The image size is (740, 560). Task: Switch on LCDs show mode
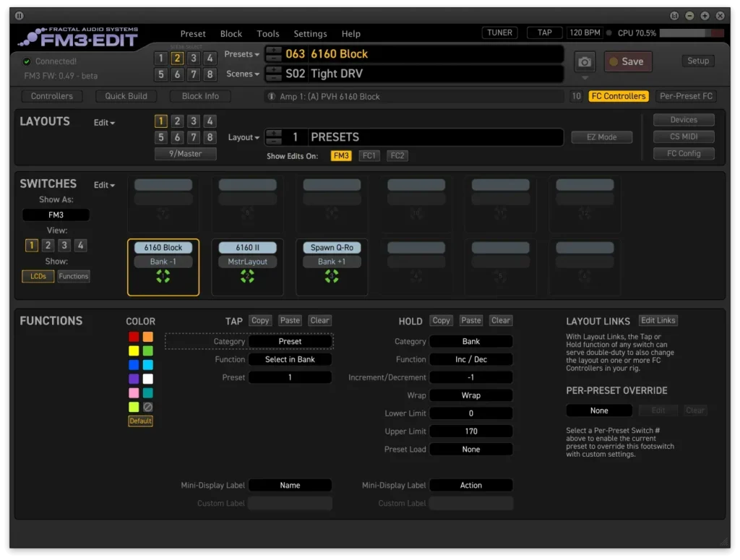38,276
